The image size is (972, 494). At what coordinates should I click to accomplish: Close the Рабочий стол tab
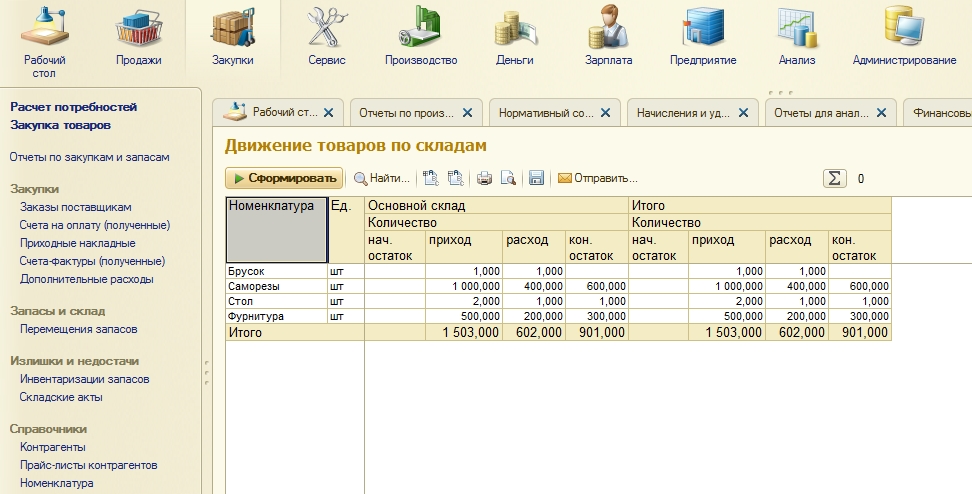pyautogui.click(x=329, y=113)
